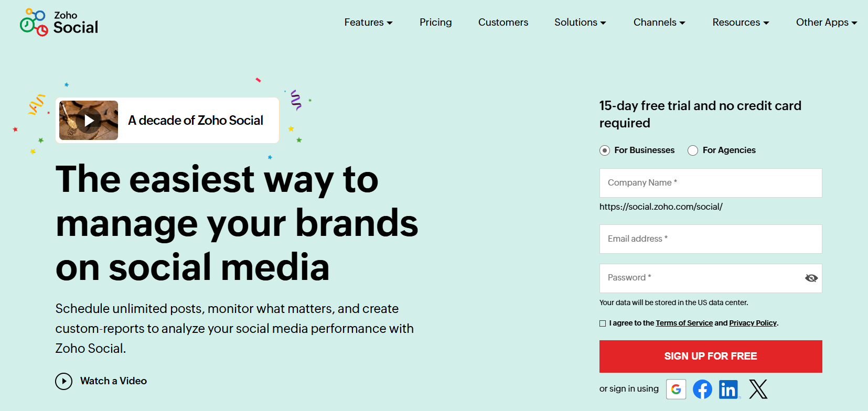Open the Channels dropdown menu
Screen dimensions: 868x411
(x=659, y=22)
